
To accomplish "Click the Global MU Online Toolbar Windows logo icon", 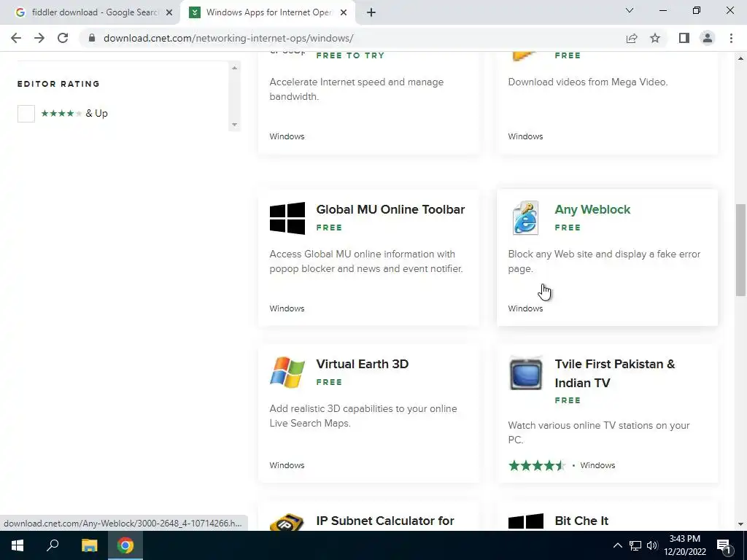I will click(287, 218).
